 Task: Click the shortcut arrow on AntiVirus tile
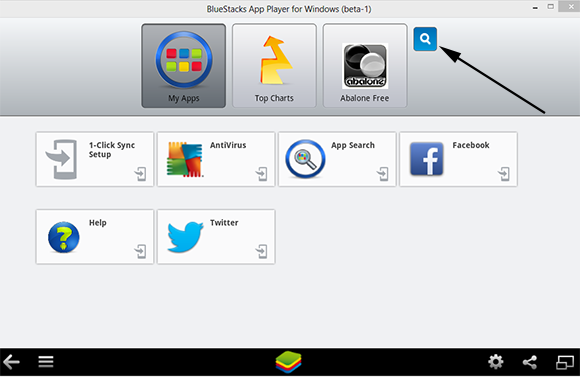(262, 174)
